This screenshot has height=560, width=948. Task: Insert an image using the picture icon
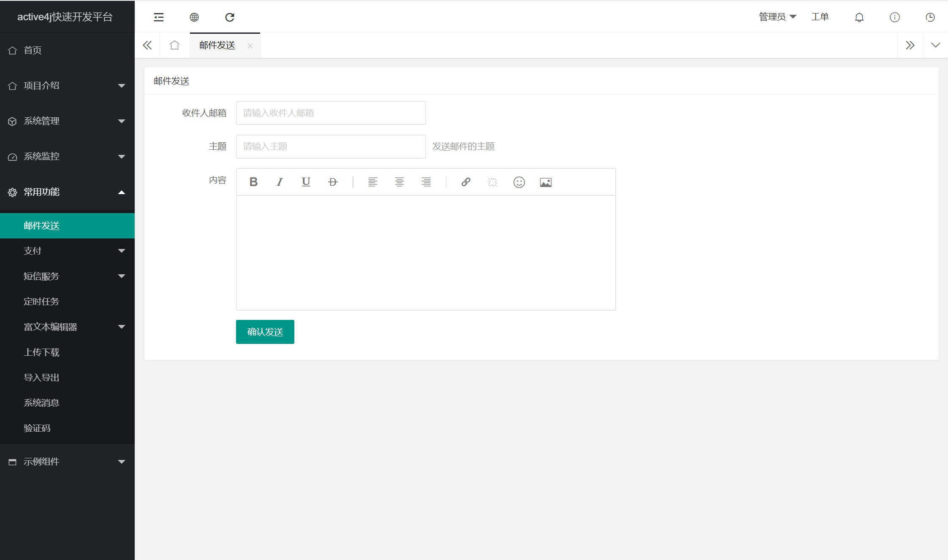546,182
